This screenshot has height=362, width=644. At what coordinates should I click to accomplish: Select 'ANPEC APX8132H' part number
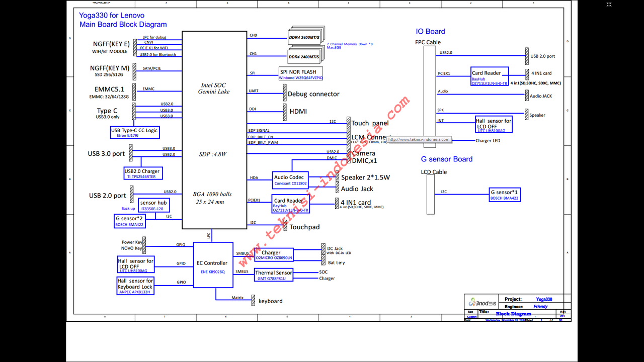(x=134, y=292)
